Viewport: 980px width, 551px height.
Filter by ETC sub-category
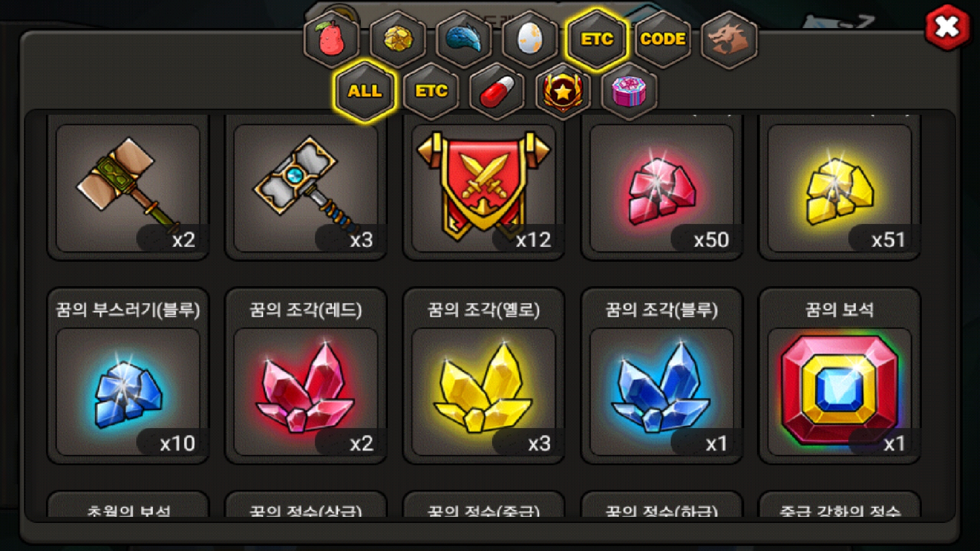tap(431, 91)
